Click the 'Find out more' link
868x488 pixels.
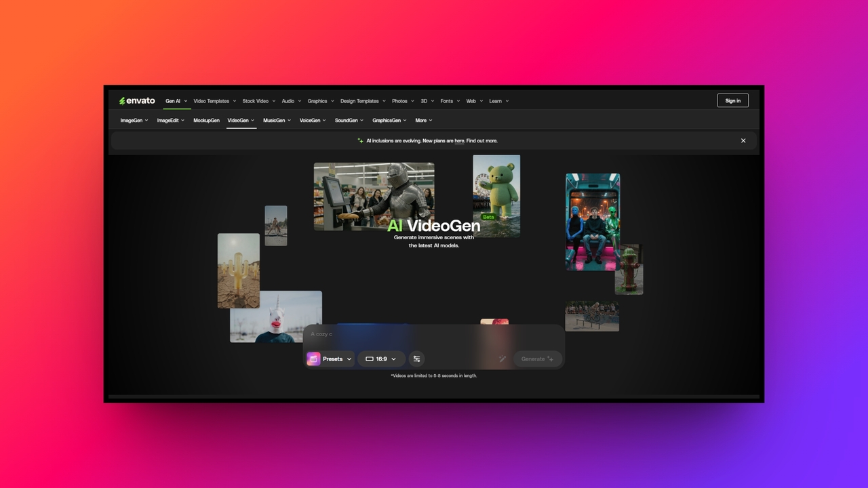[x=482, y=141]
